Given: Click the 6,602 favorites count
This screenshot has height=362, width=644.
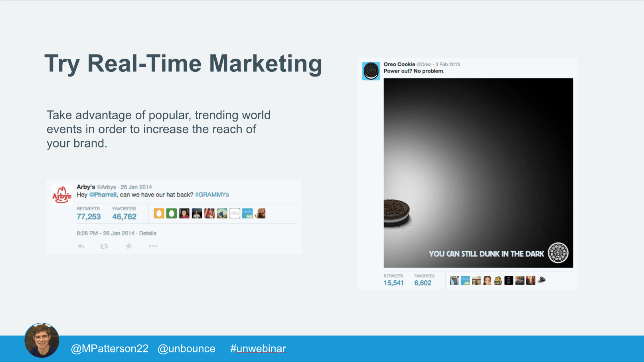Looking at the screenshot, I should (423, 283).
